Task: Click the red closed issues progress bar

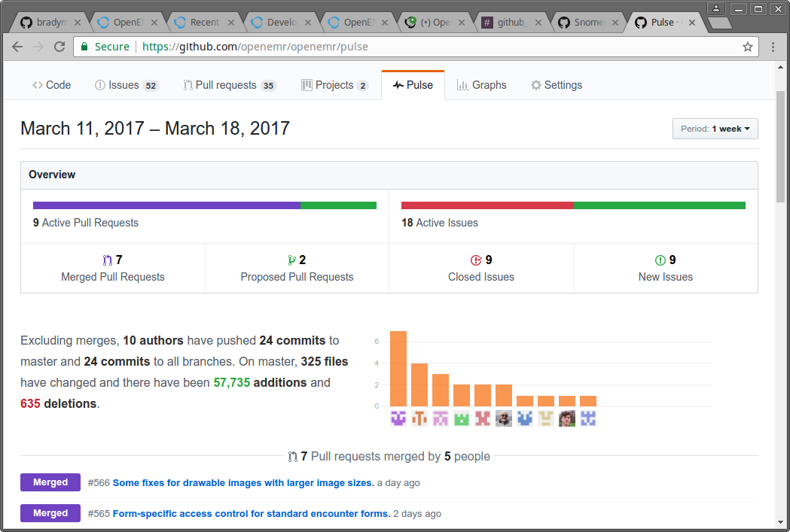Action: (x=488, y=205)
